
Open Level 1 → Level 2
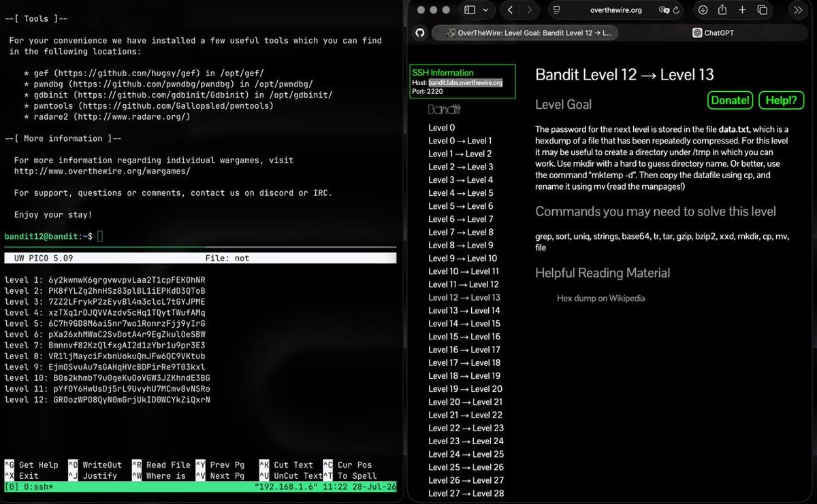[x=460, y=154]
